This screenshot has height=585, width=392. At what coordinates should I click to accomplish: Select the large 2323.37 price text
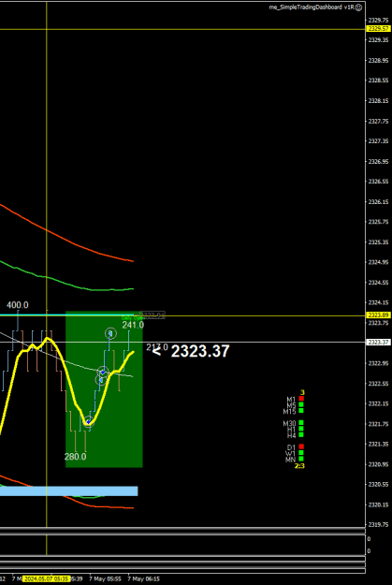[200, 351]
